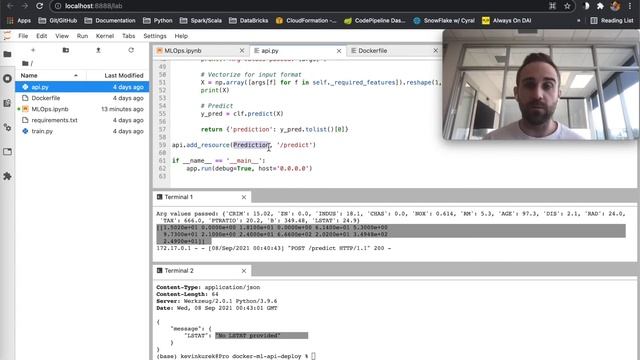The height and width of the screenshot is (360, 640).
Task: Select api.py in file browser
Action: click(82, 87)
